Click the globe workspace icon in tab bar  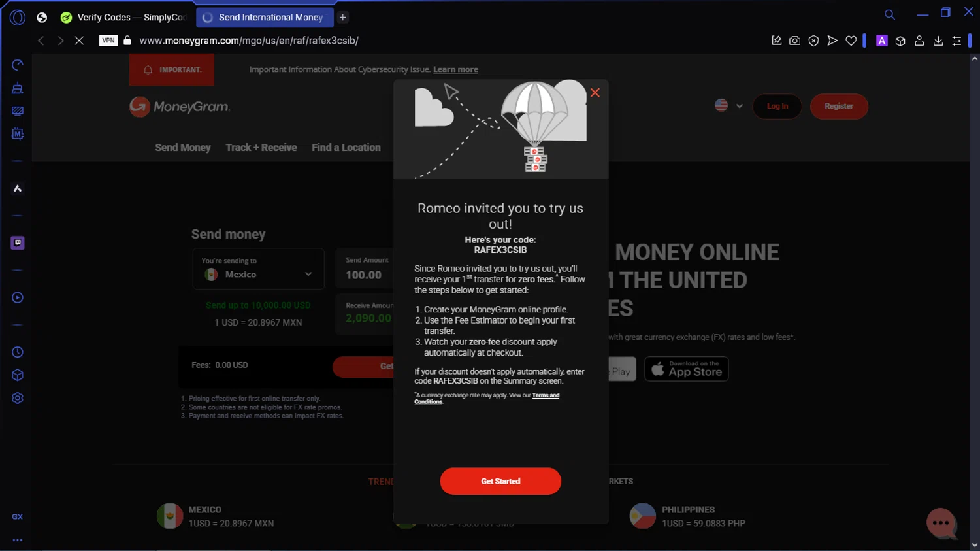pyautogui.click(x=42, y=18)
